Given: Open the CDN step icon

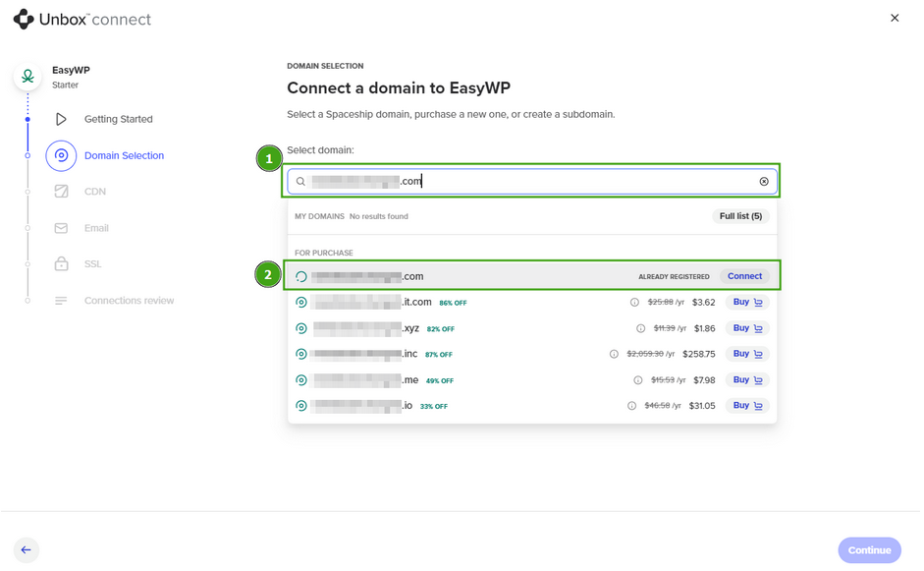Looking at the screenshot, I should coord(61,191).
